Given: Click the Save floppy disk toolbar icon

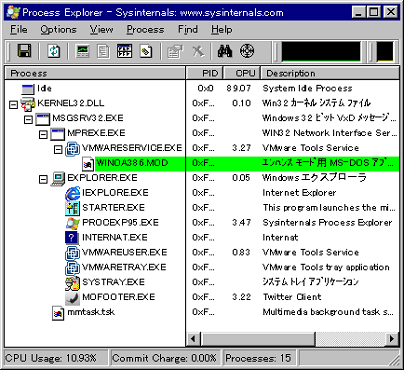Looking at the screenshot, I should click(24, 51).
